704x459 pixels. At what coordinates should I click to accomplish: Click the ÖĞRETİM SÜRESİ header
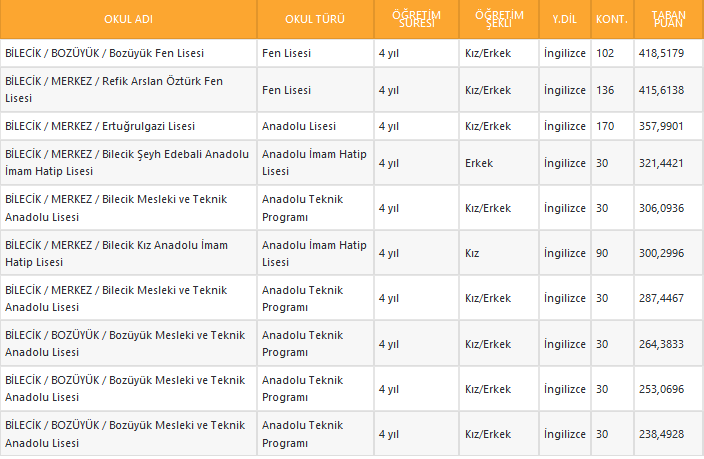click(415, 19)
